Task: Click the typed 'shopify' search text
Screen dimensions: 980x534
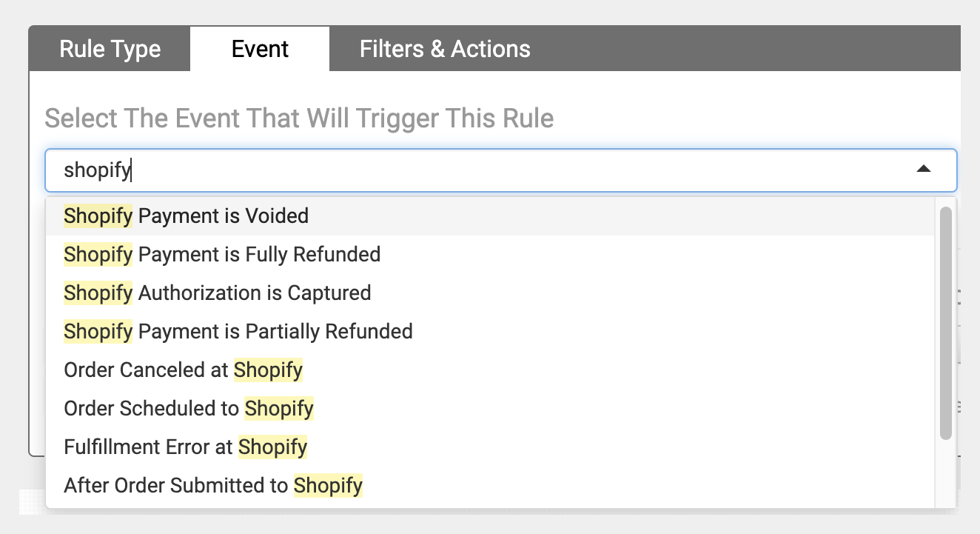Action: [x=97, y=170]
